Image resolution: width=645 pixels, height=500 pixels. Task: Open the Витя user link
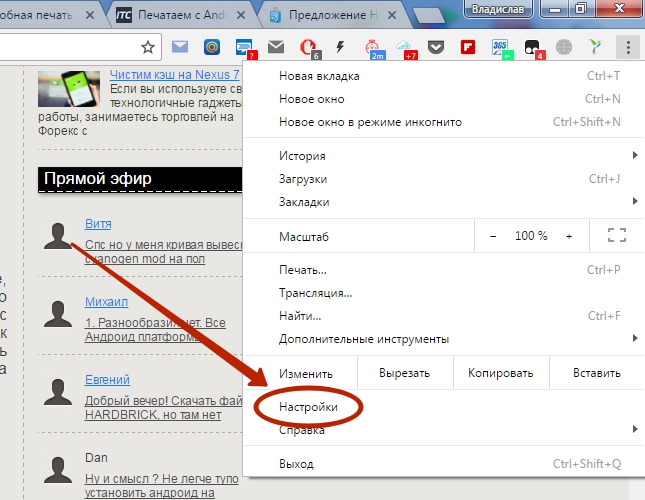click(x=98, y=224)
